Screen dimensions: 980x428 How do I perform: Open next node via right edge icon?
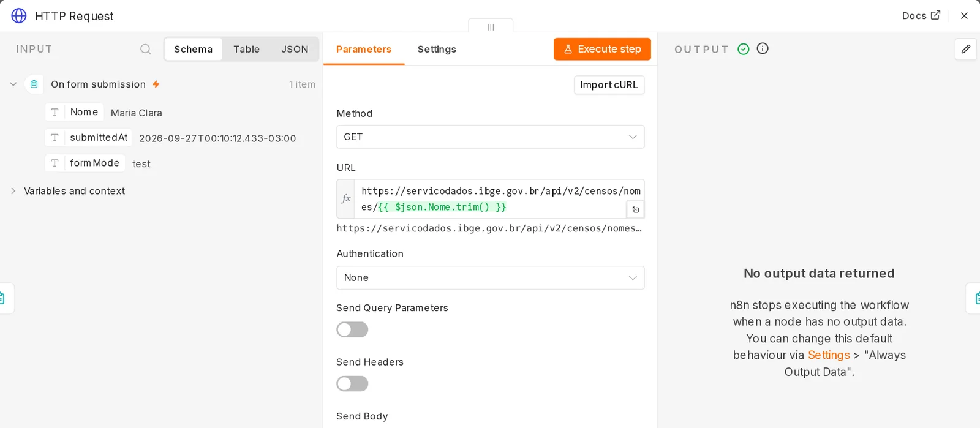click(975, 298)
